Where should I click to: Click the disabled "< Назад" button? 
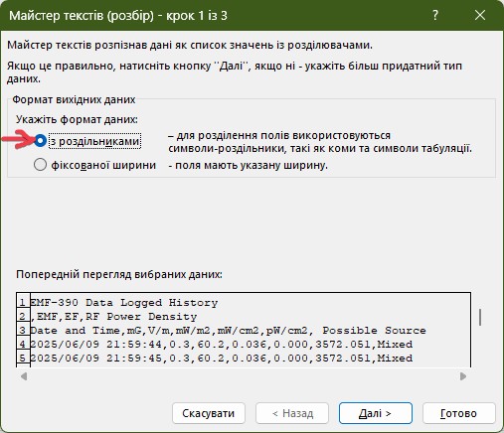[292, 413]
